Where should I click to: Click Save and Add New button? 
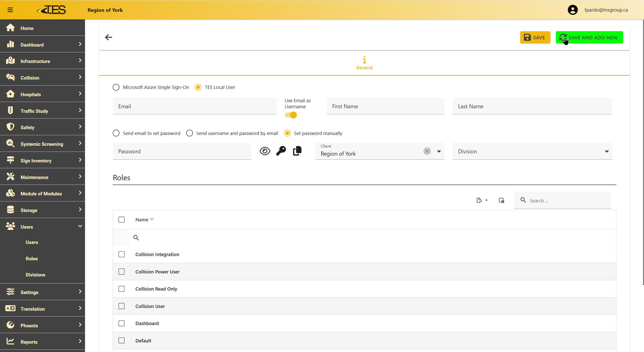[589, 38]
